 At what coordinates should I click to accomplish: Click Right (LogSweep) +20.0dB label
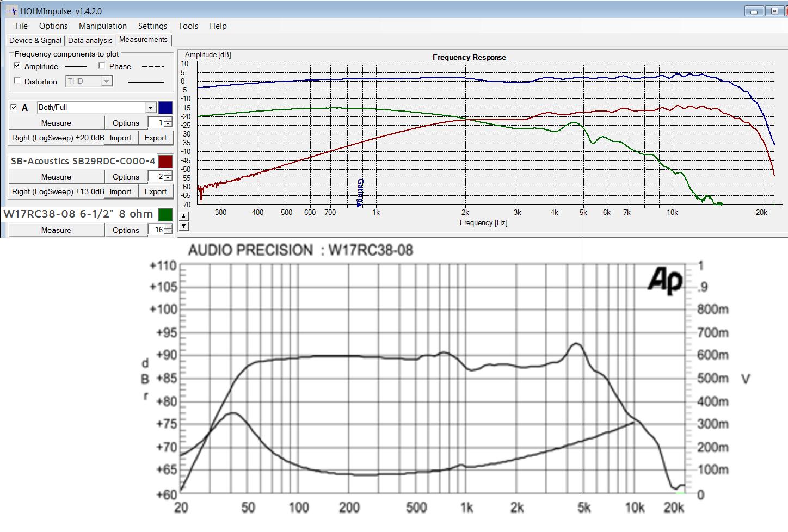58,138
